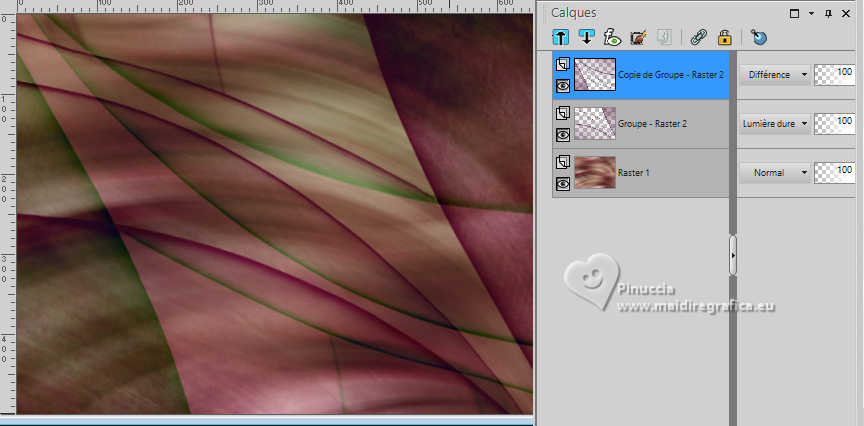Screen dimensions: 864x426
Task: Open layer effects visibility icon
Action: point(612,37)
